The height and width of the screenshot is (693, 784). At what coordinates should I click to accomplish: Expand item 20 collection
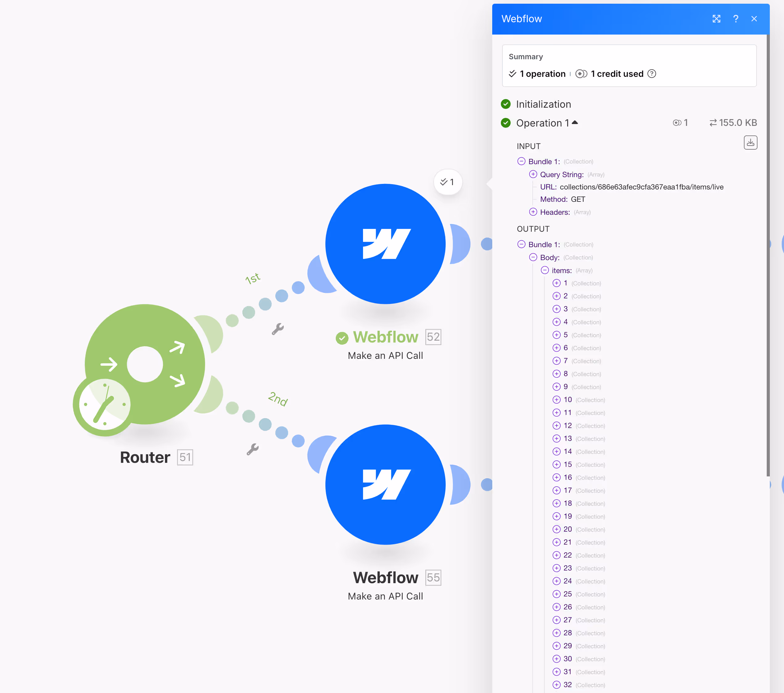556,529
